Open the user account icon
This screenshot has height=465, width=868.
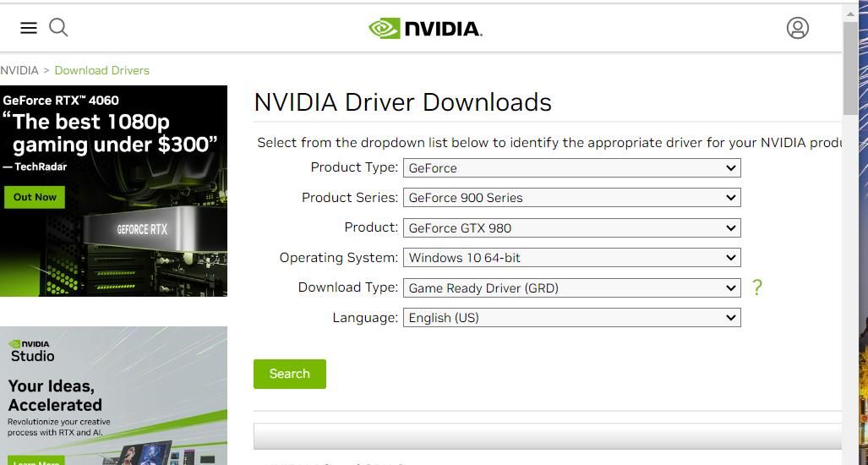click(x=798, y=28)
